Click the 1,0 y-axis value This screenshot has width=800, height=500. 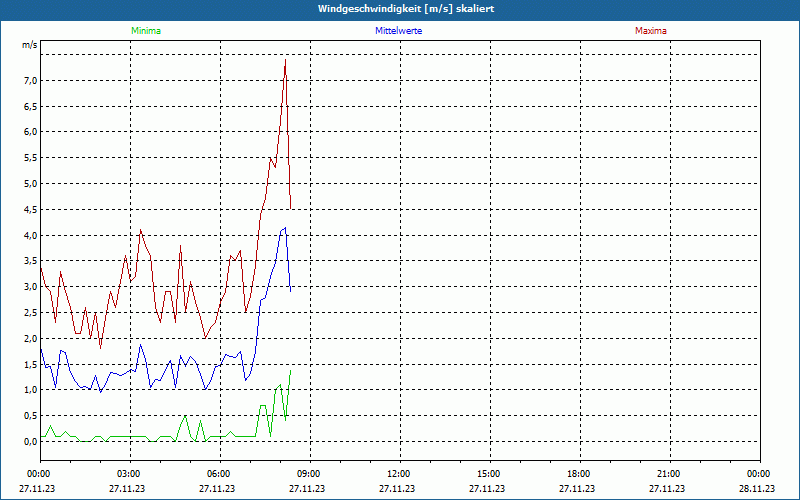(30, 390)
